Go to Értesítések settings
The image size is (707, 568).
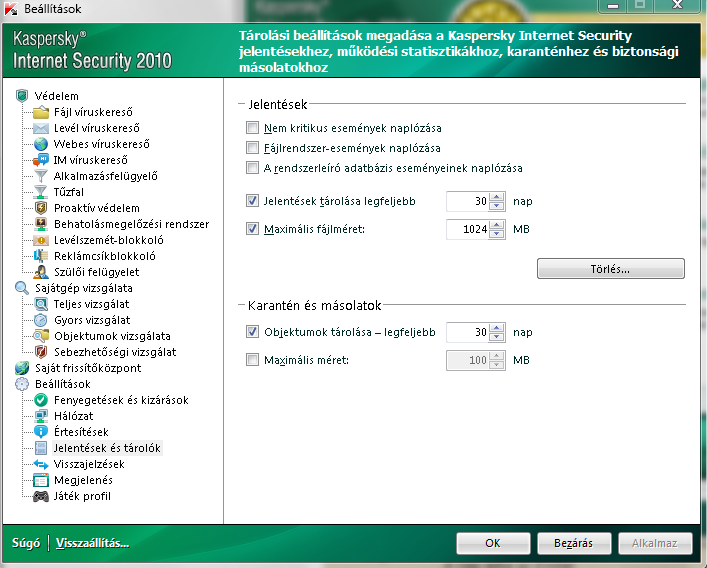(x=81, y=432)
